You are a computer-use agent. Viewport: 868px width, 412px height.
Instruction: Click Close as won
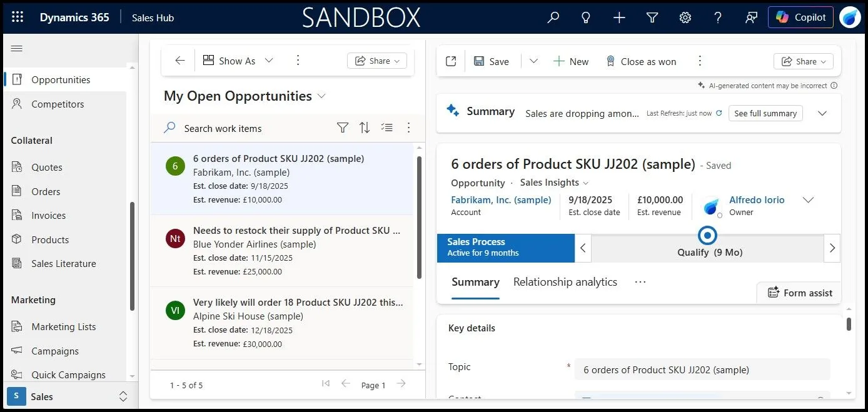641,61
